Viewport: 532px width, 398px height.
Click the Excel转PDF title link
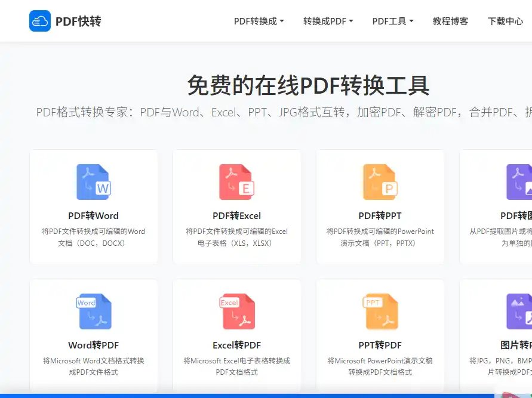[237, 345]
